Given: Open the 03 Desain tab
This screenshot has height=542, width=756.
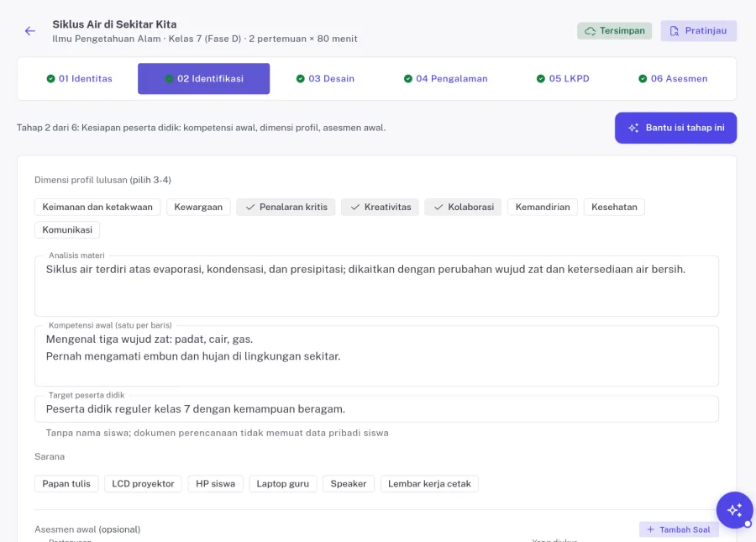Looking at the screenshot, I should tap(325, 79).
